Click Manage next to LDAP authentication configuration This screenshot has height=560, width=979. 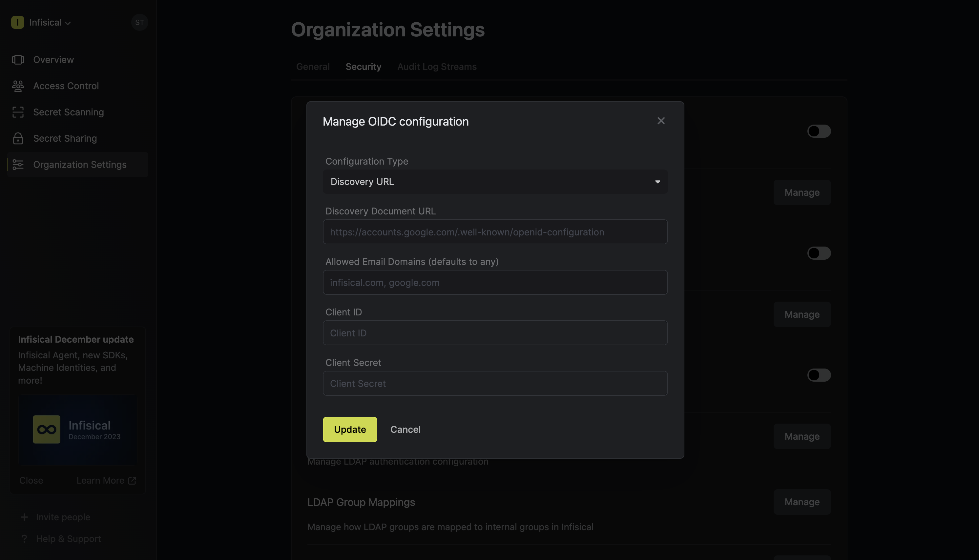[x=802, y=436]
